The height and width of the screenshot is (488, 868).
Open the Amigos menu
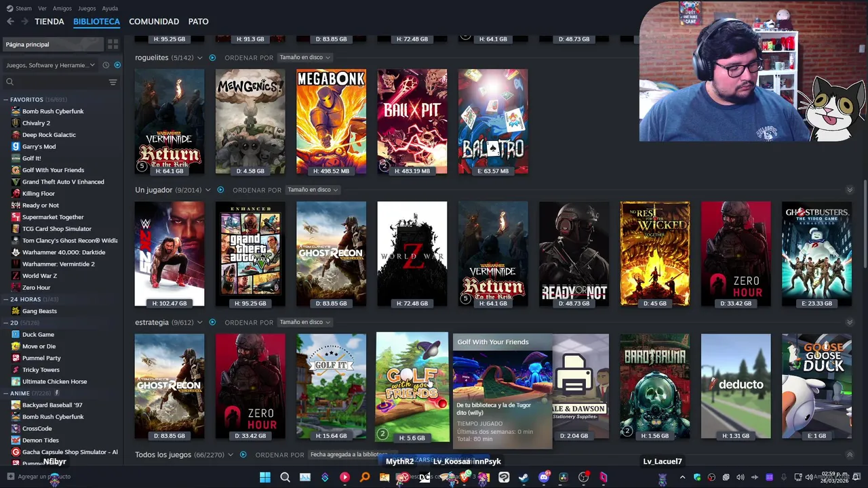coord(62,8)
